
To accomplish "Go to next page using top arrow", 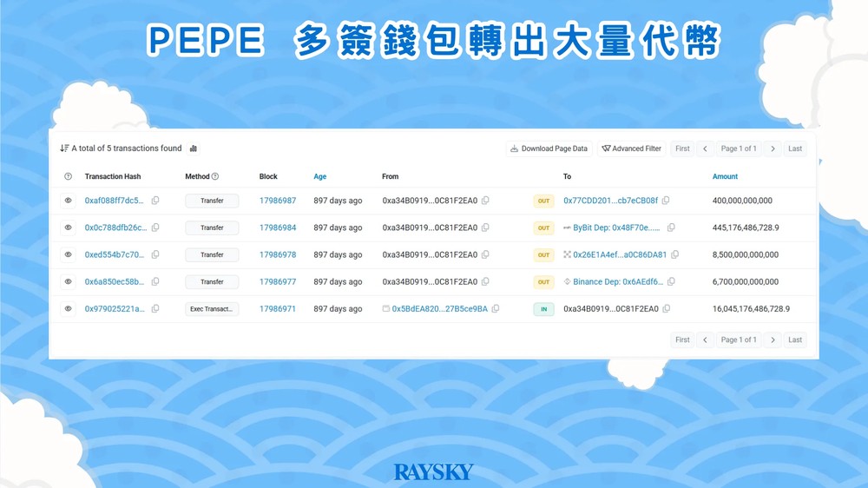I will [x=773, y=148].
